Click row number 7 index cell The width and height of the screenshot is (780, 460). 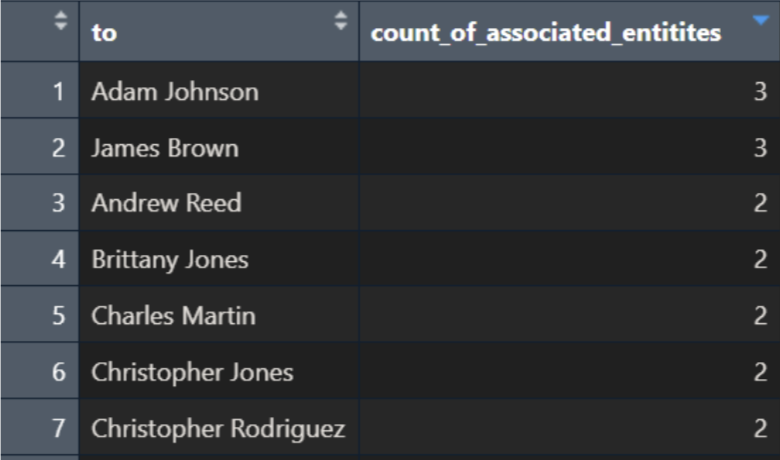(58, 429)
